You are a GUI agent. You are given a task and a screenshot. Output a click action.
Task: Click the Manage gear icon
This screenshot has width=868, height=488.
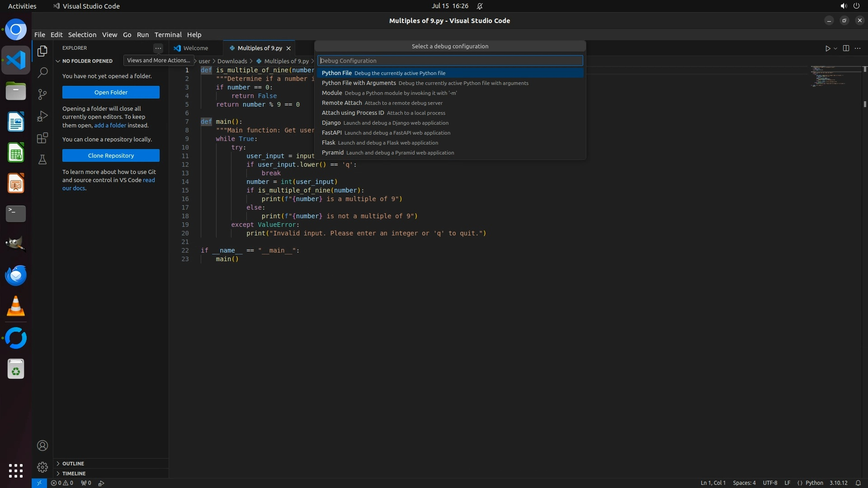pyautogui.click(x=42, y=467)
